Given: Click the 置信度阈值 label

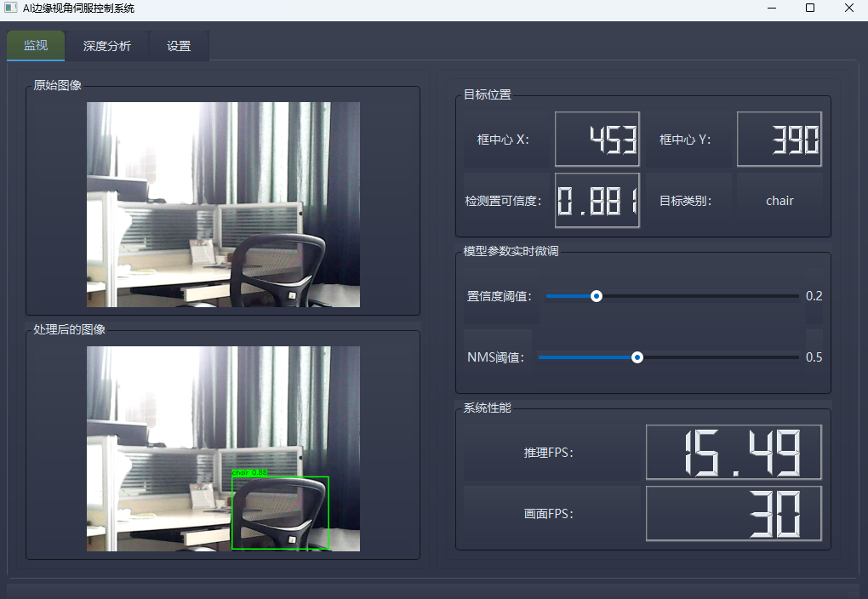Looking at the screenshot, I should tap(498, 296).
